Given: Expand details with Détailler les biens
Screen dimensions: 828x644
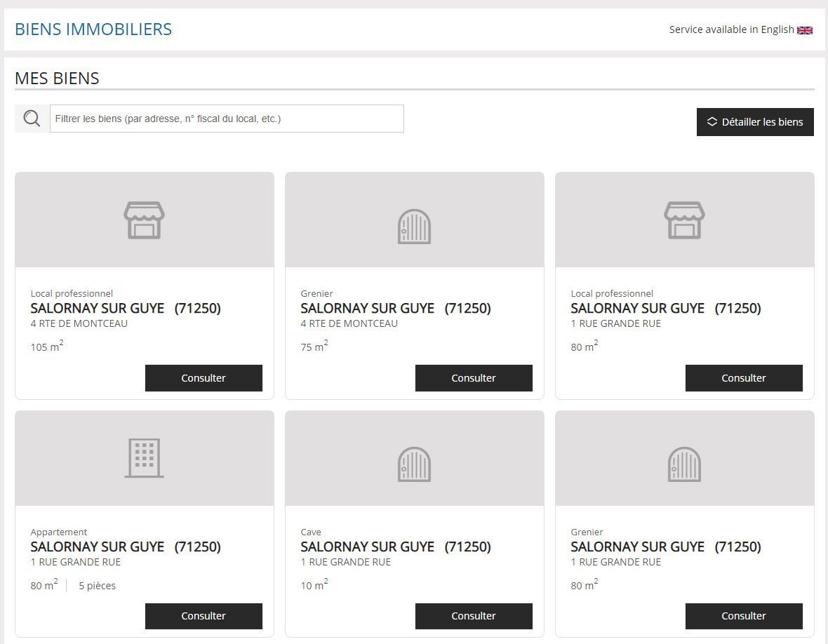Looking at the screenshot, I should pos(755,122).
